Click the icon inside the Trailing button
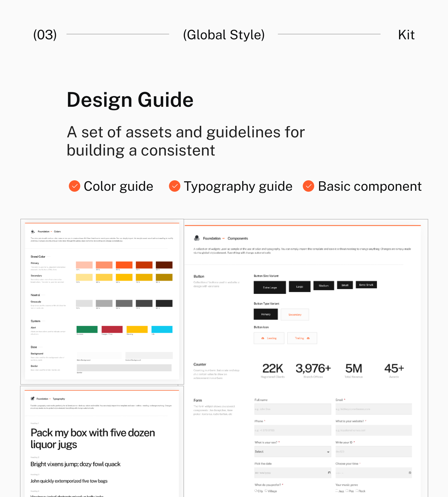448x497 pixels. (x=308, y=338)
